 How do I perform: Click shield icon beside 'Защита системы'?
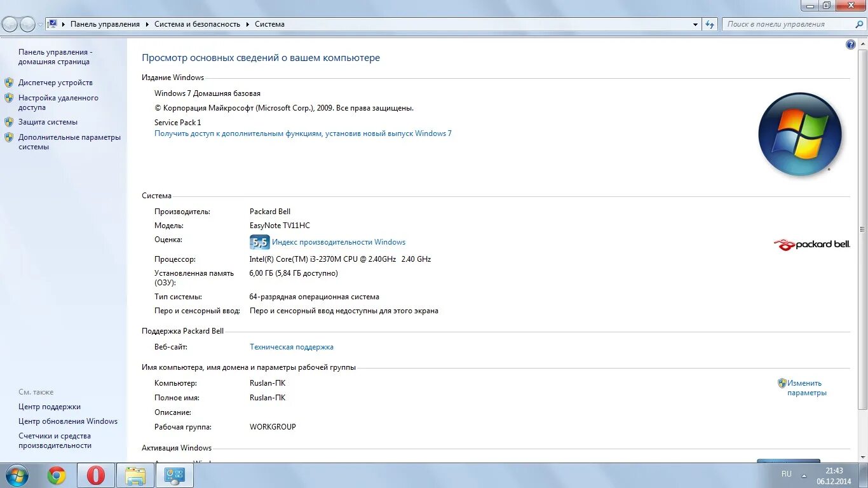pos(9,122)
